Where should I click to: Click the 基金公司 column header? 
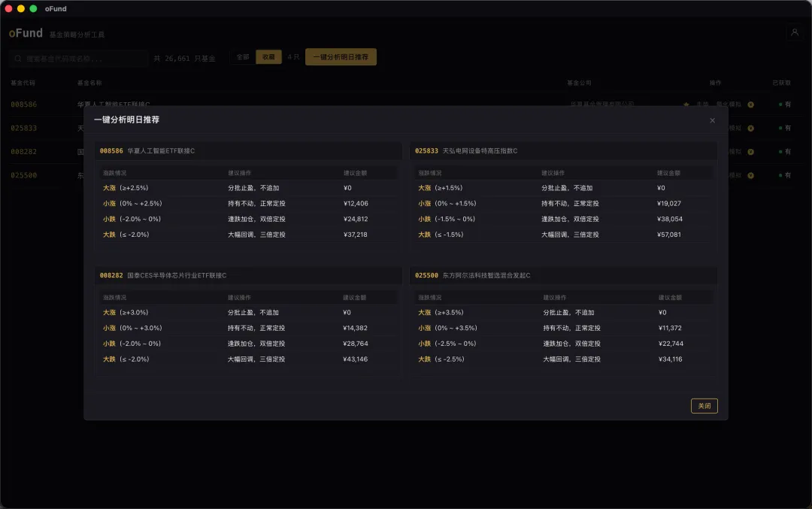579,83
